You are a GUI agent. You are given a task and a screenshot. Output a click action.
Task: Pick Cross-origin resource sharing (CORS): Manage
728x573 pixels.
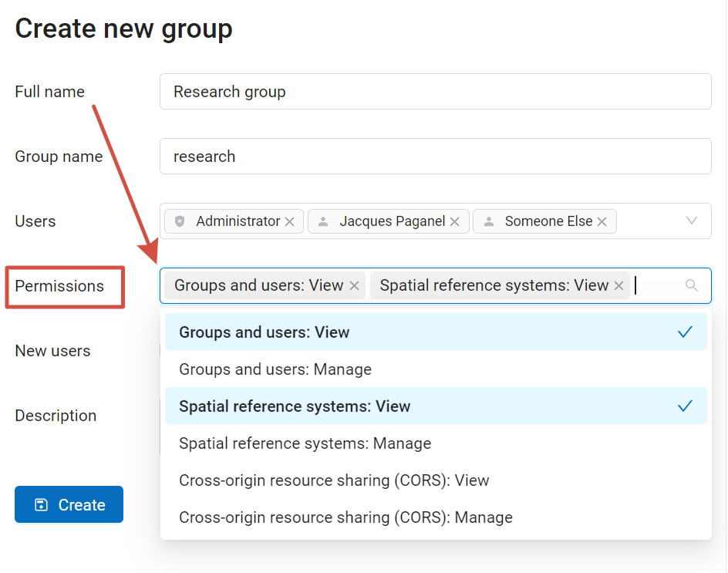[x=436, y=517]
